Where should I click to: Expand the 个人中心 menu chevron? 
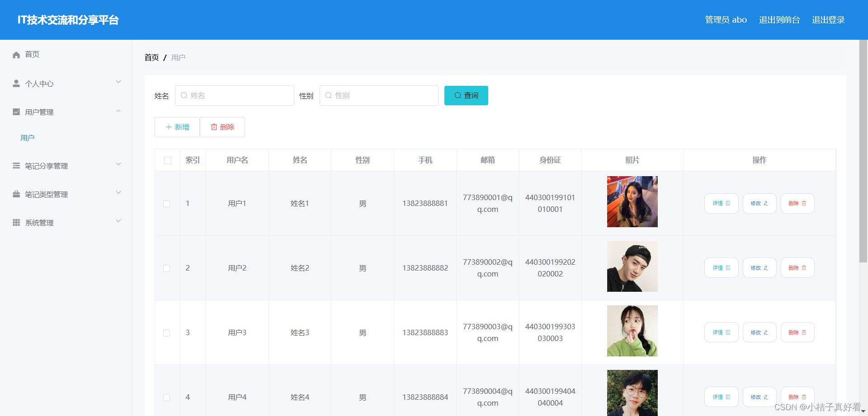coord(118,82)
